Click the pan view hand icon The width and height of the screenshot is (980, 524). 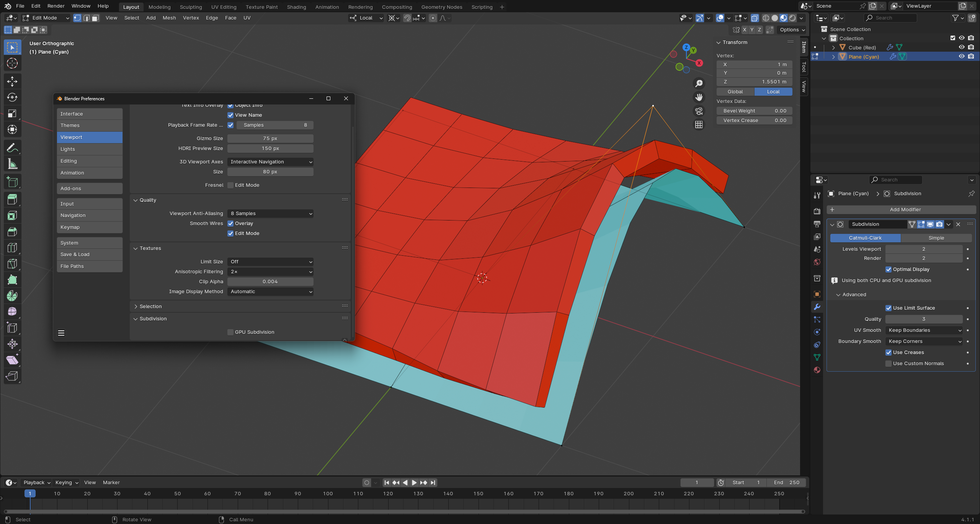(699, 97)
